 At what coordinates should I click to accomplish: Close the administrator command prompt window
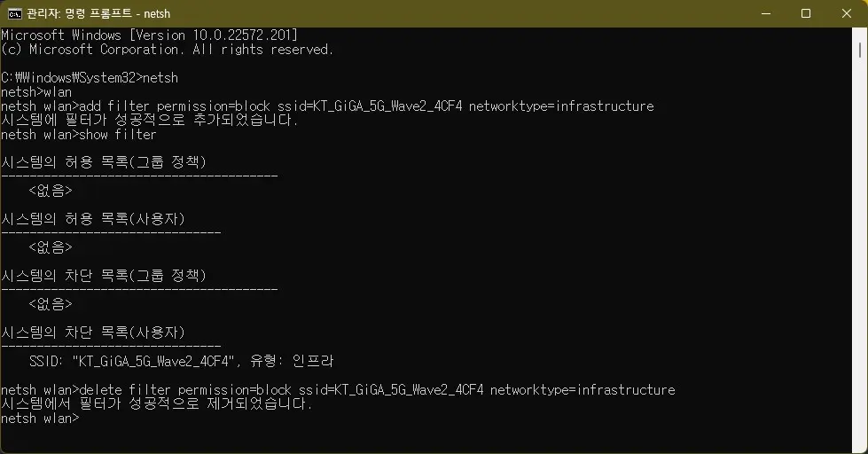(x=847, y=13)
